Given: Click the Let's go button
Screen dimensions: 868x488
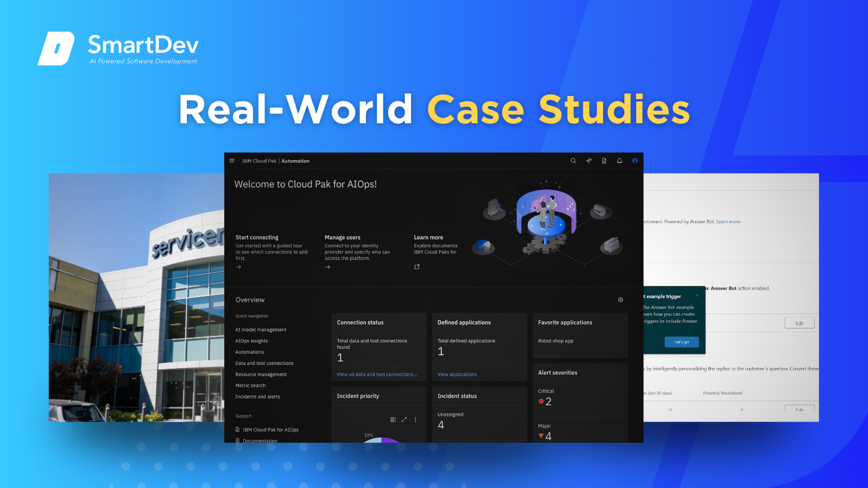Looking at the screenshot, I should (681, 342).
